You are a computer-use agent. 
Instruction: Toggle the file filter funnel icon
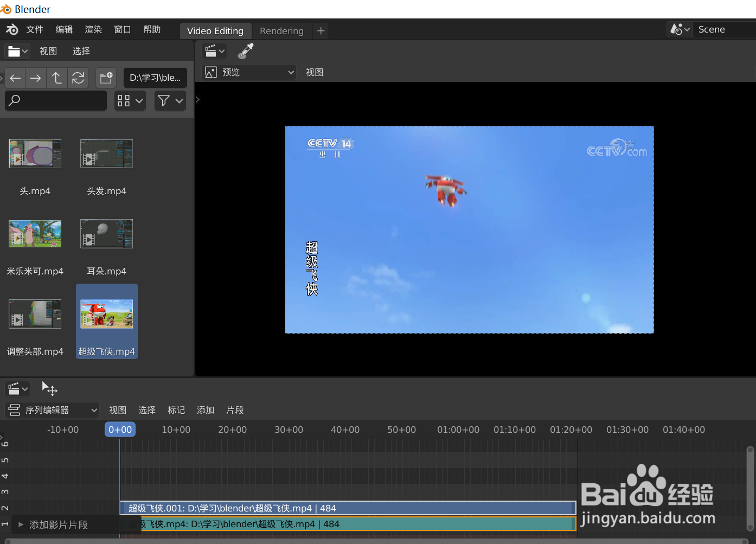point(163,100)
